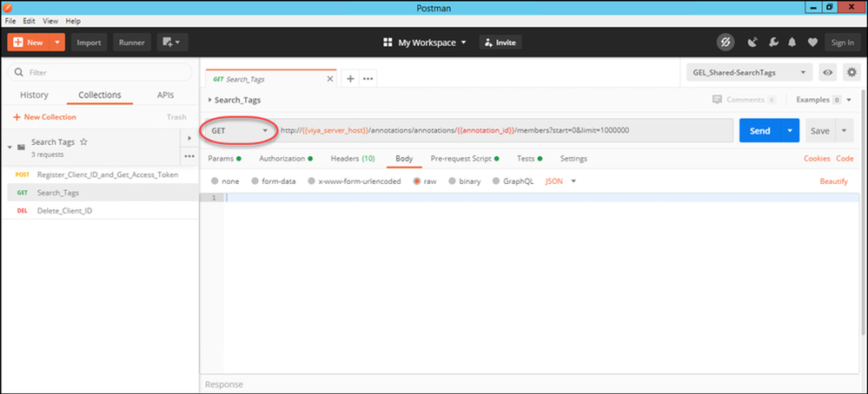The image size is (868, 394).
Task: Open the File menu
Action: click(x=10, y=21)
